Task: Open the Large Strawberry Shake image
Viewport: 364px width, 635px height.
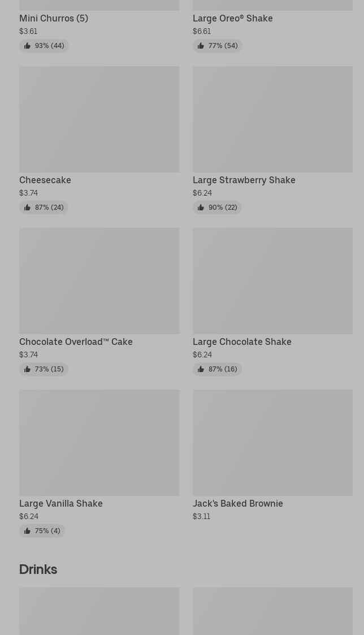Action: pos(272,119)
